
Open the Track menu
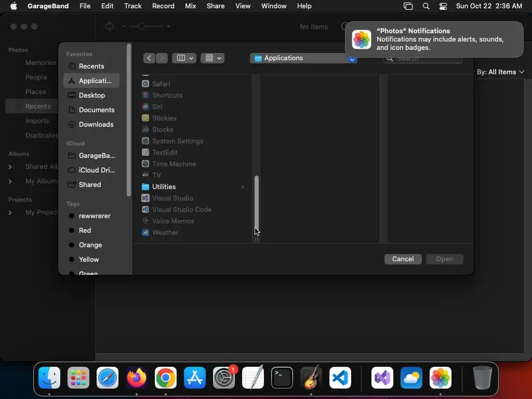(132, 6)
